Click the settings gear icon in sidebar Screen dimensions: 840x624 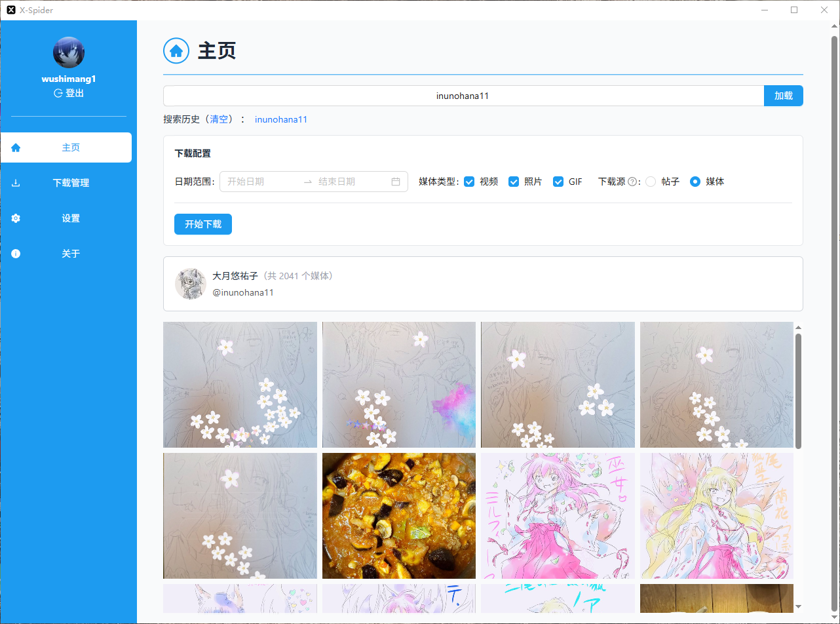16,218
